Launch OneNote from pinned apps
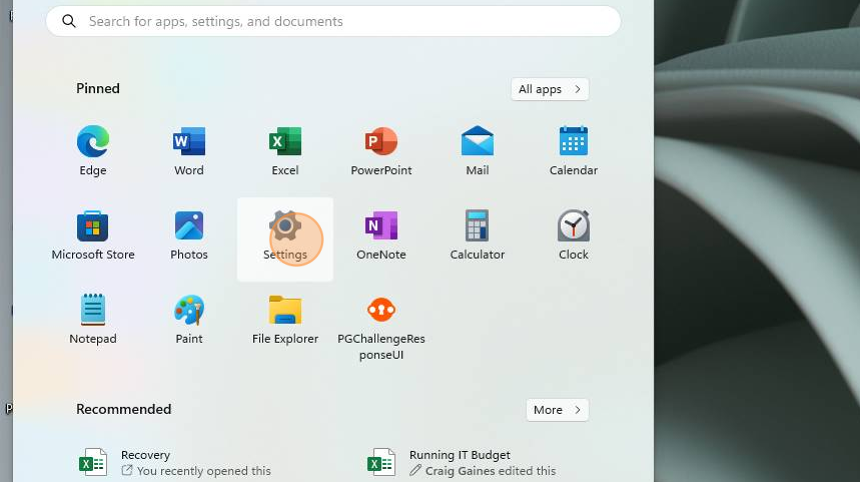This screenshot has height=482, width=860. pyautogui.click(x=381, y=235)
